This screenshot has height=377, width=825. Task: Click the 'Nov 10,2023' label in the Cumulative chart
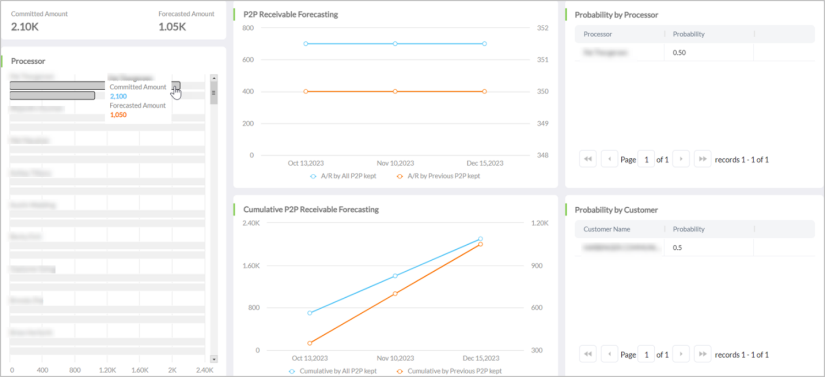395,359
